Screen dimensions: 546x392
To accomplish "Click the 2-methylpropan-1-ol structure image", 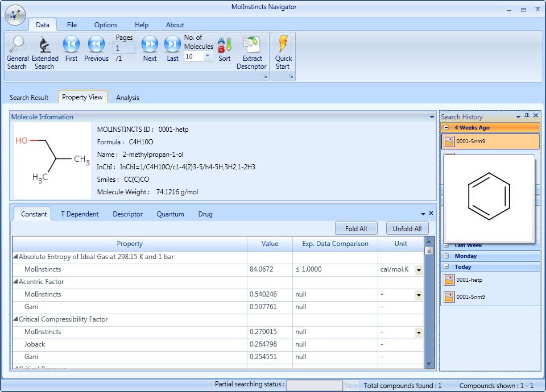I will coord(52,160).
